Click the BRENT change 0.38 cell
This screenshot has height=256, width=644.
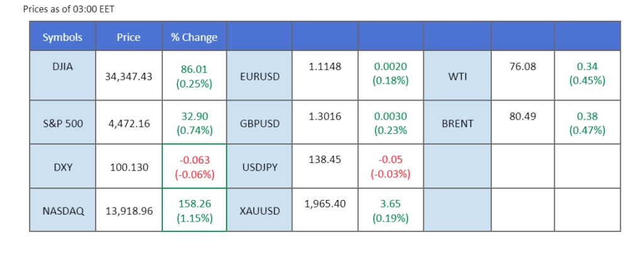pyautogui.click(x=587, y=123)
